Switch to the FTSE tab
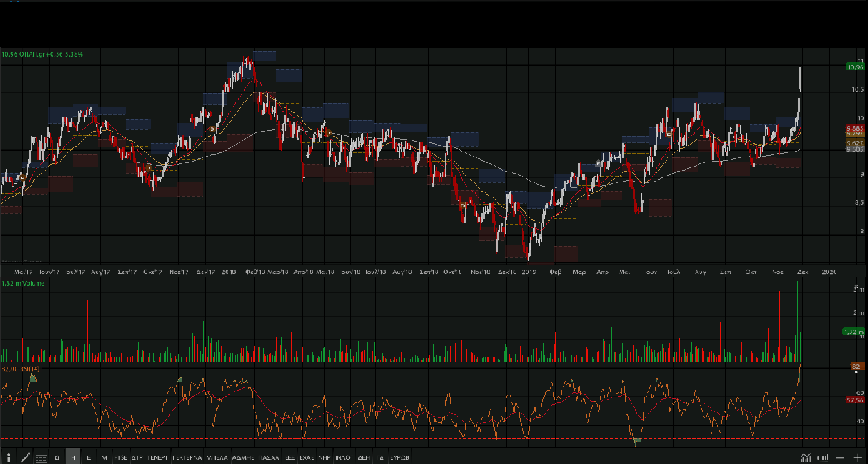The height and width of the screenshot is (464, 868). 121,457
